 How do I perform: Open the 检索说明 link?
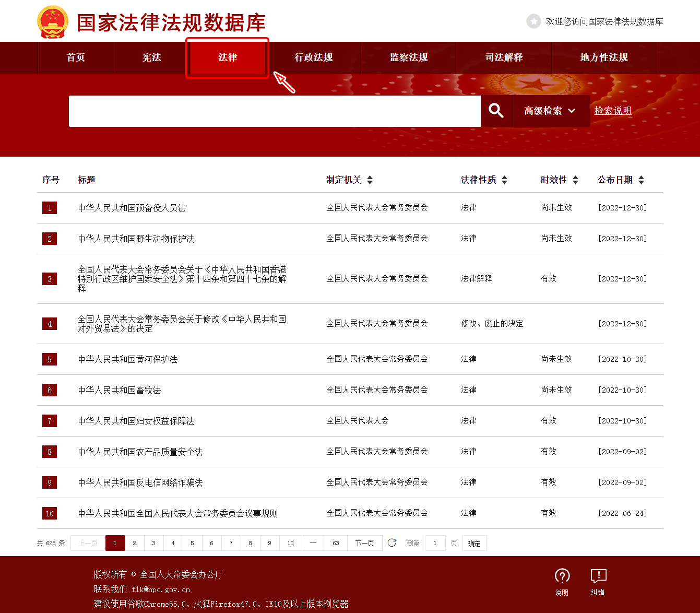613,111
